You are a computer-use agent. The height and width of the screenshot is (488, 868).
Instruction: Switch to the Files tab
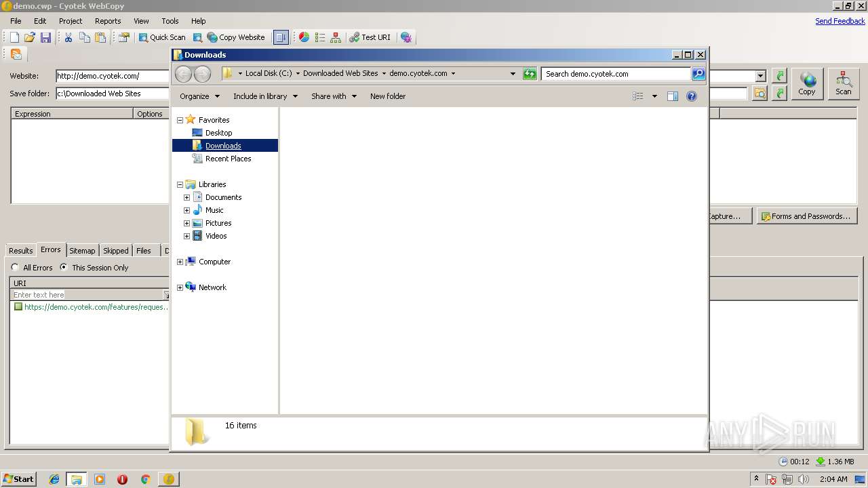pos(144,251)
